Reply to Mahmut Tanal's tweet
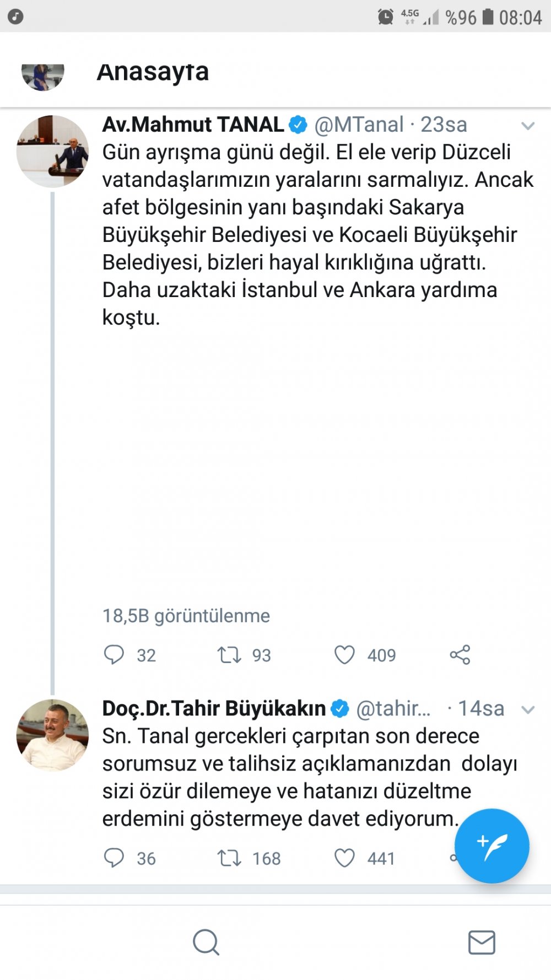The width and height of the screenshot is (551, 980). pyautogui.click(x=114, y=655)
